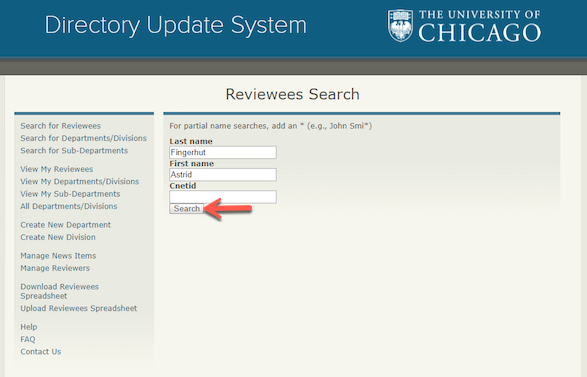The image size is (587, 377).
Task: Focus the First name field containing Astrid
Action: click(223, 174)
